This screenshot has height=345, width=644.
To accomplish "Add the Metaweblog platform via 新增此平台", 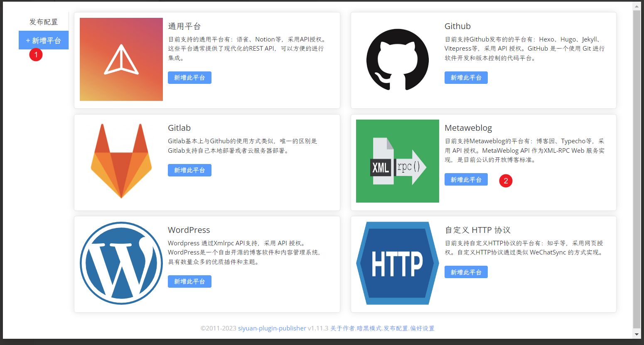I will click(x=466, y=180).
